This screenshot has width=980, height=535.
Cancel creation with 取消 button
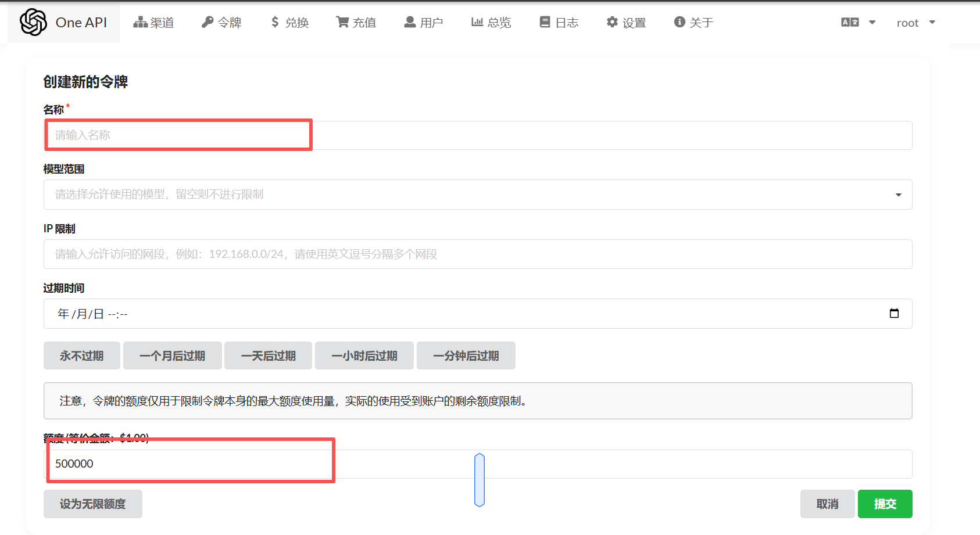[827, 504]
